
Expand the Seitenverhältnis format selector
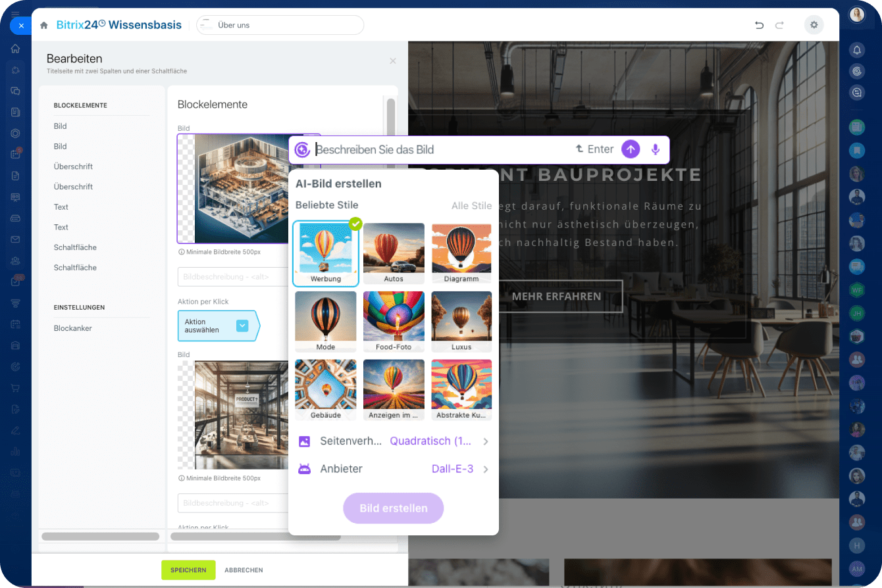(394, 441)
